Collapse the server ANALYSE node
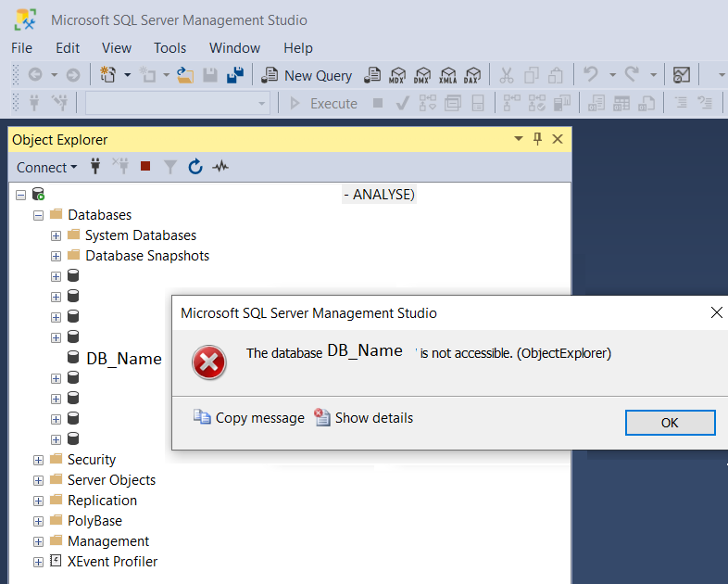Image resolution: width=728 pixels, height=584 pixels. (x=20, y=196)
